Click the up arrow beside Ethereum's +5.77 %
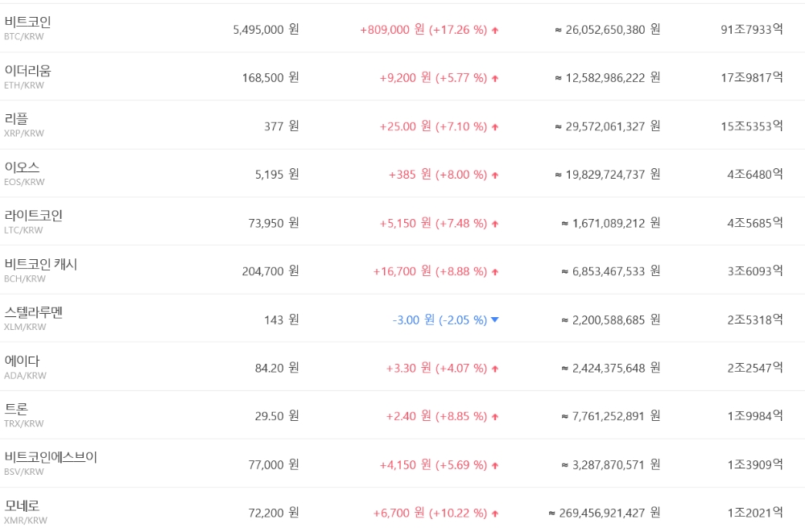This screenshot has width=805, height=532. (495, 78)
